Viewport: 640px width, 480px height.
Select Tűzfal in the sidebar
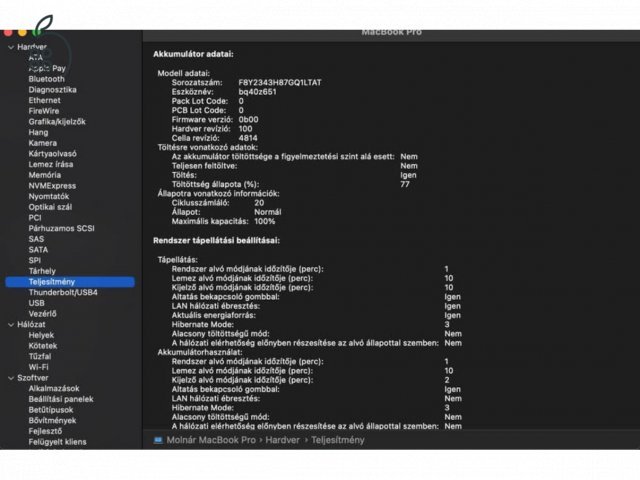(40, 356)
